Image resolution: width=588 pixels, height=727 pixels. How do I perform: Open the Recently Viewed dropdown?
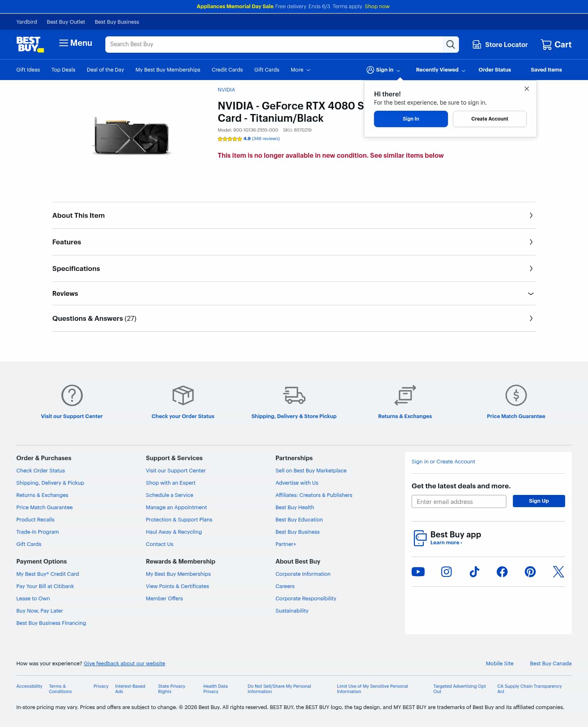[x=441, y=70]
